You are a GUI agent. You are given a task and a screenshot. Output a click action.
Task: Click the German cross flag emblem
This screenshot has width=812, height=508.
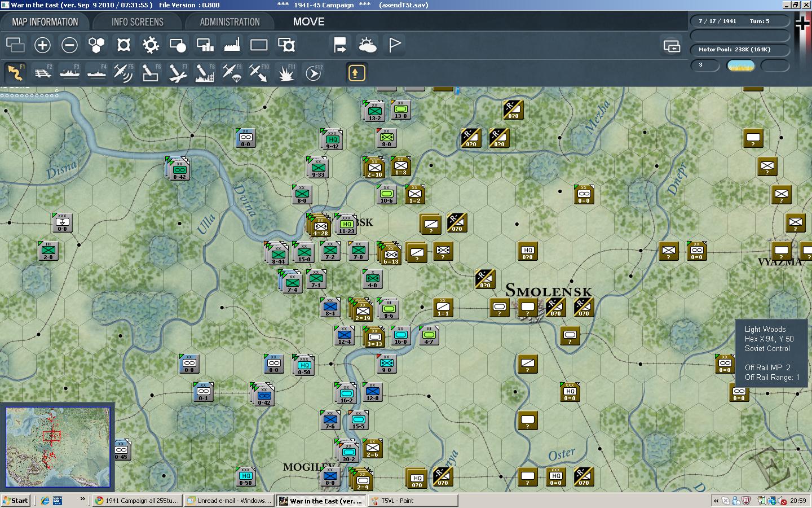802,24
